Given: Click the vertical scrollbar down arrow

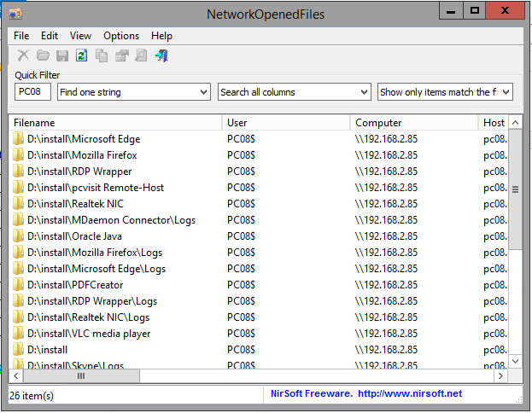Looking at the screenshot, I should [515, 362].
